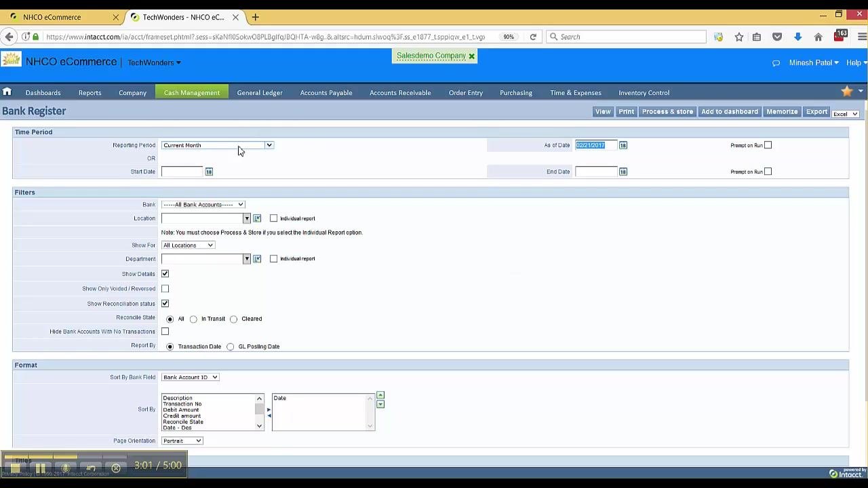The width and height of the screenshot is (868, 488).
Task: Open the Reporting Period dropdown
Action: pyautogui.click(x=218, y=145)
